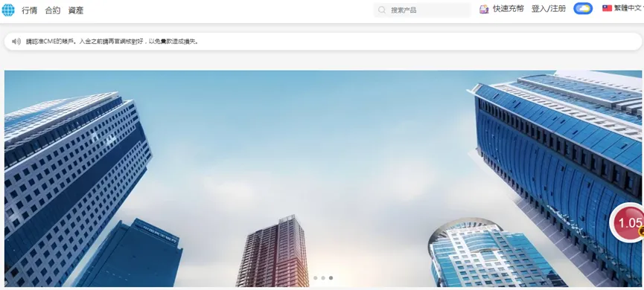Select the second carousel dot
644x290 pixels.
[323, 278]
